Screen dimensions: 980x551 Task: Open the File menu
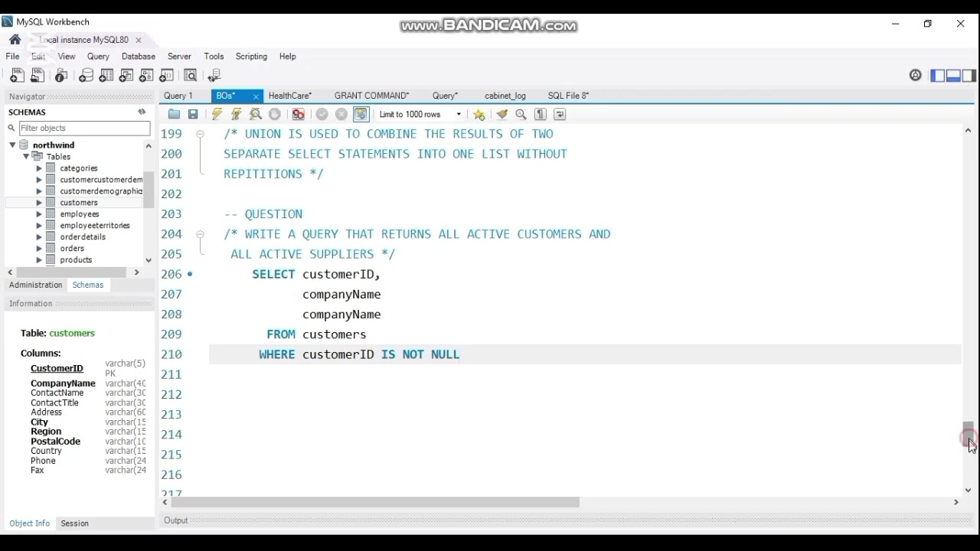(13, 57)
